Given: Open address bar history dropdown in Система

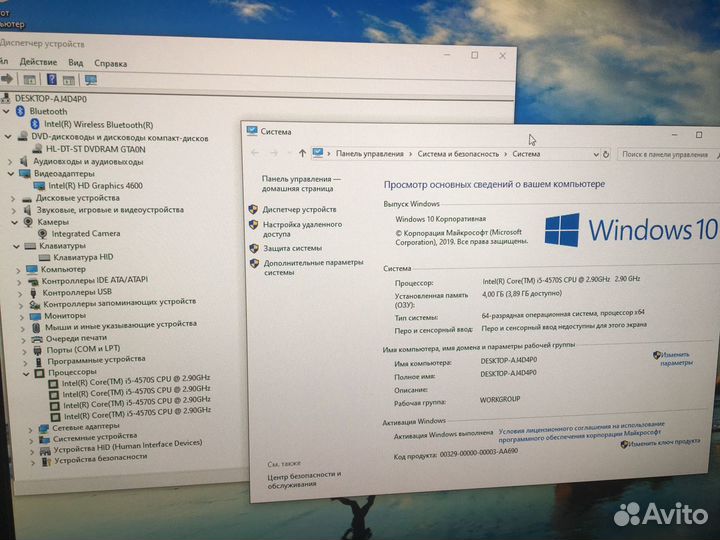Looking at the screenshot, I should pyautogui.click(x=596, y=155).
